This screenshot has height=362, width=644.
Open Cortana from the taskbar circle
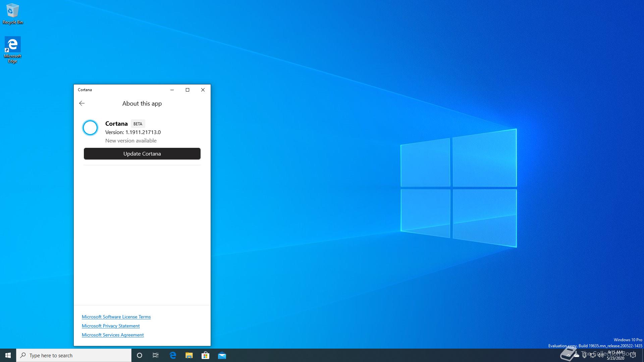point(140,355)
